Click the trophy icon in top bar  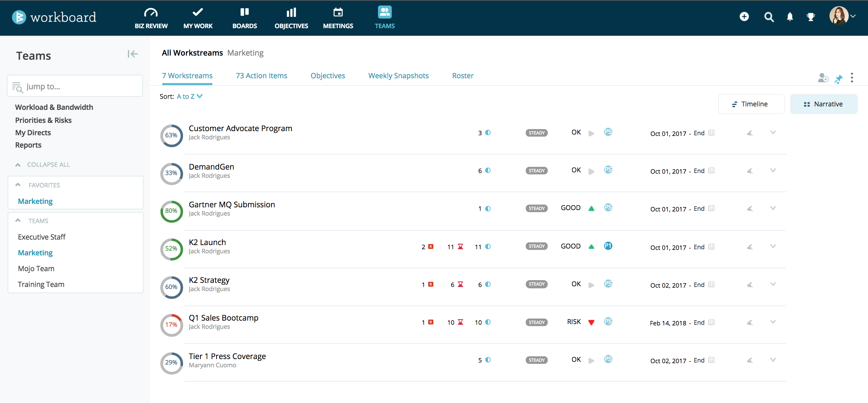click(811, 17)
